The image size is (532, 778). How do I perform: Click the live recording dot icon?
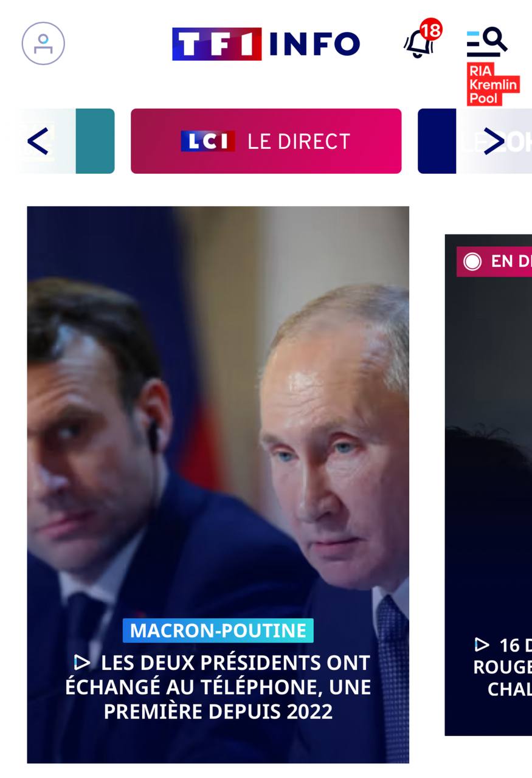click(x=472, y=261)
